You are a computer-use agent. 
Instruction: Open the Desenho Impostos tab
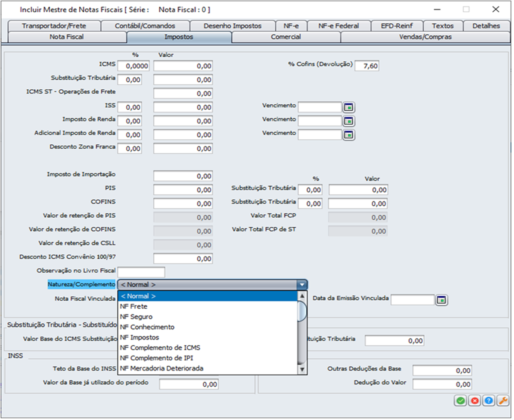click(x=232, y=26)
